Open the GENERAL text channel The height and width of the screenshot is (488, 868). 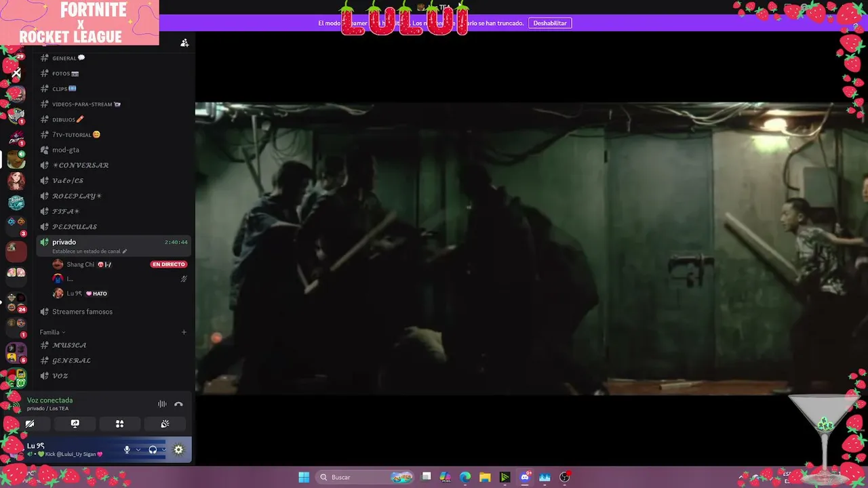[x=113, y=58]
